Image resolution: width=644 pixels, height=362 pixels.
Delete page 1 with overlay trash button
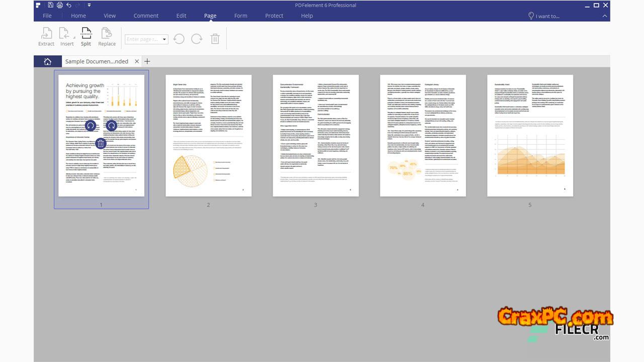[101, 144]
